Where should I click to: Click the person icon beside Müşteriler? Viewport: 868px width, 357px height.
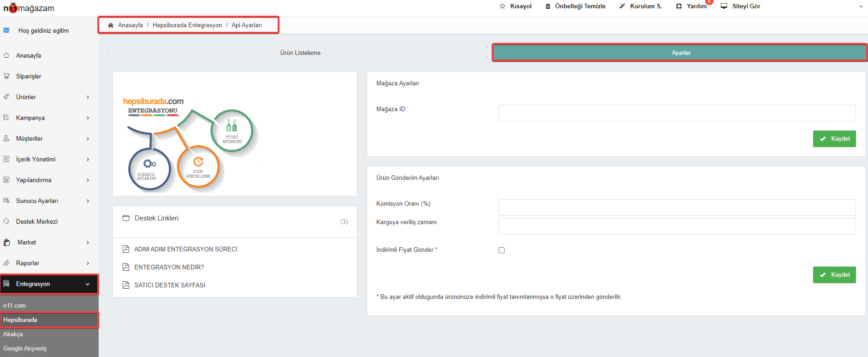tap(6, 138)
